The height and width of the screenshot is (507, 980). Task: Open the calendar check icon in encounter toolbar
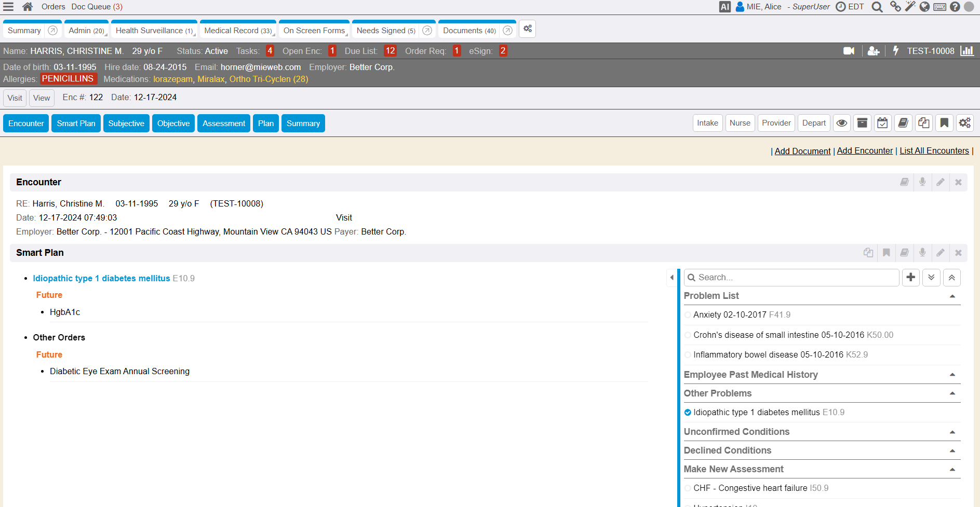click(x=882, y=123)
